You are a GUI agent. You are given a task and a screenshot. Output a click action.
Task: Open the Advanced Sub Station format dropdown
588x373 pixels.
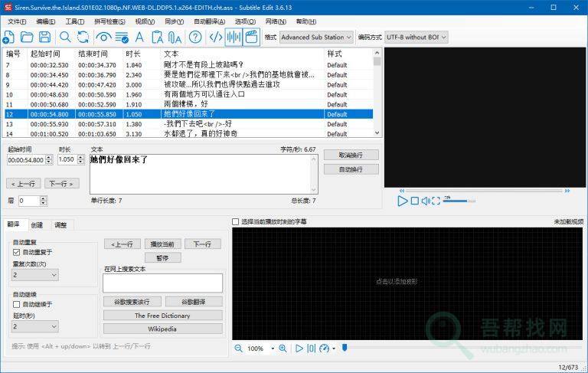tap(315, 37)
